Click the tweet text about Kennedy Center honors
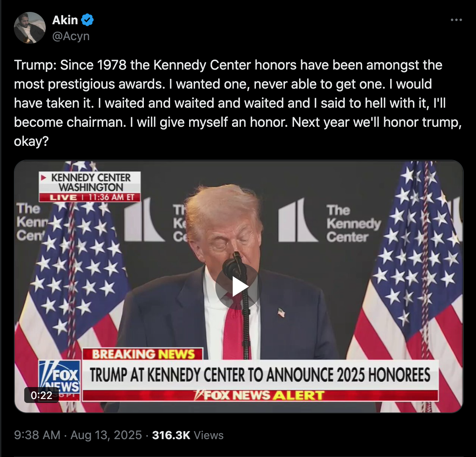 coord(238,103)
